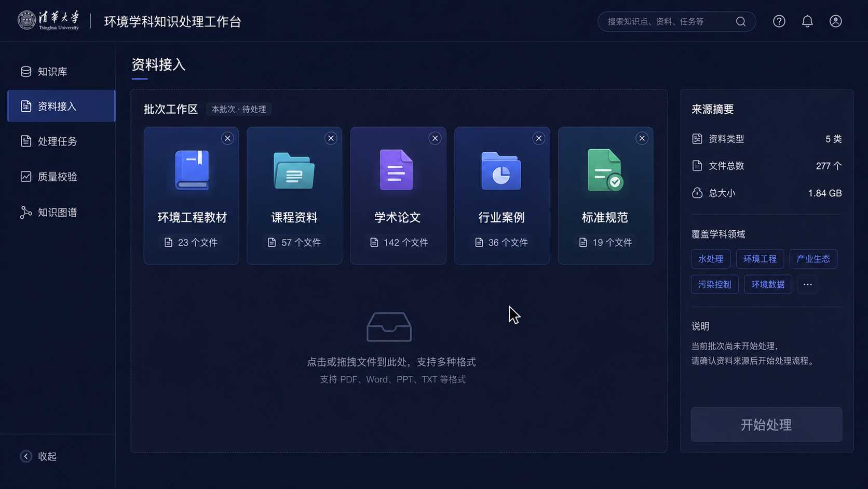
Task: Open the help question mark icon
Action: pos(779,21)
